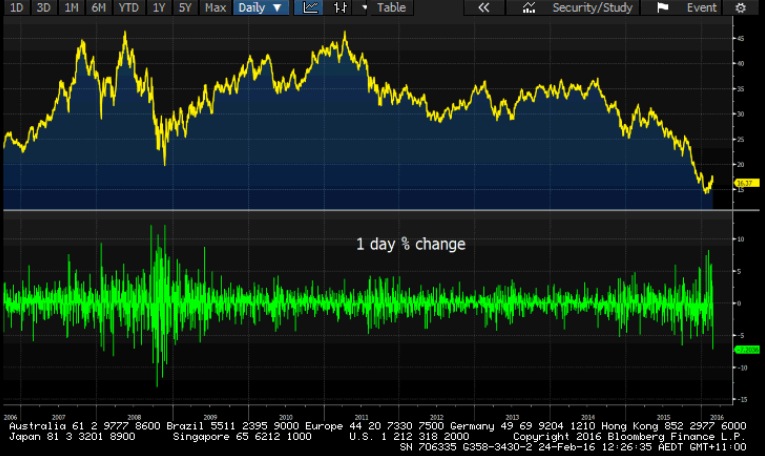This screenshot has width=765, height=456.
Task: Open the Security/Study chart icon
Action: click(528, 8)
